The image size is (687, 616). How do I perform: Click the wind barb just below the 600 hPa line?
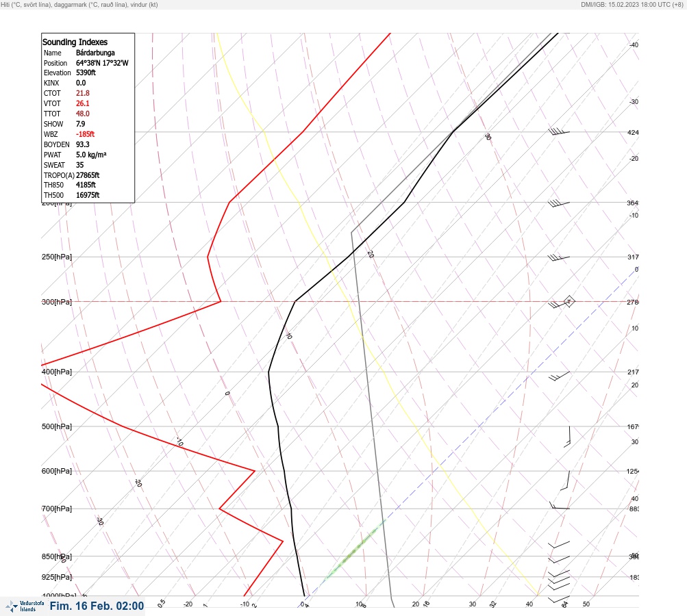[565, 480]
